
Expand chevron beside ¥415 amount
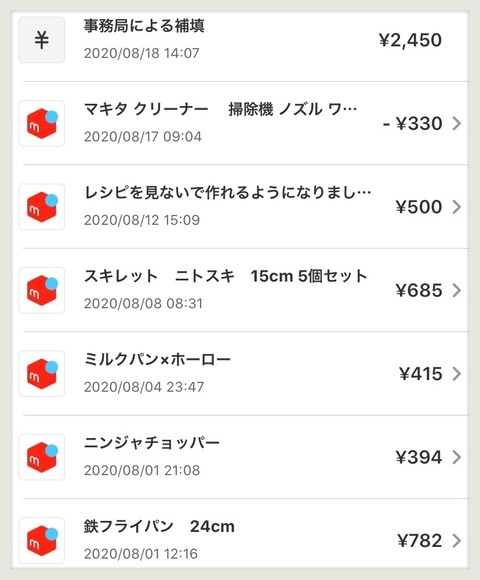click(457, 374)
